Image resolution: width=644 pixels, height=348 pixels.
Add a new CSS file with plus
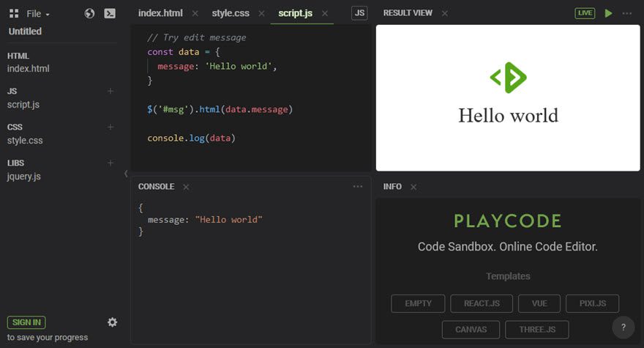coord(111,127)
